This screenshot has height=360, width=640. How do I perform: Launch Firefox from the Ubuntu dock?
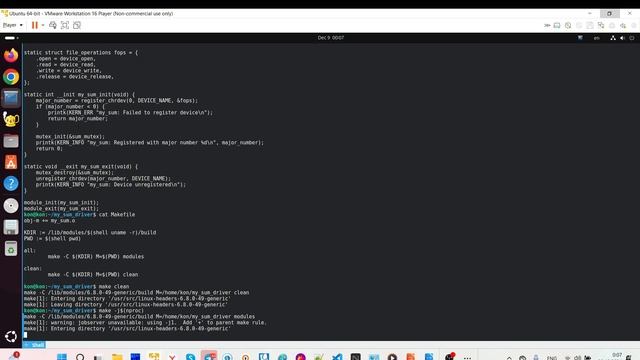[x=11, y=55]
